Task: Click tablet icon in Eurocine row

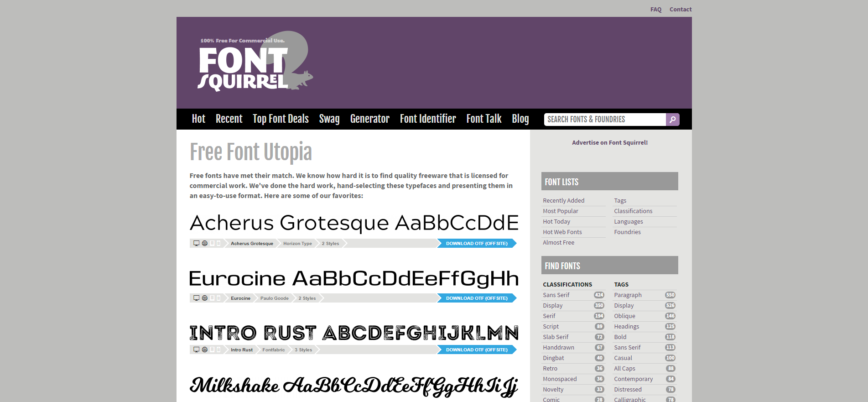Action: coord(212,298)
